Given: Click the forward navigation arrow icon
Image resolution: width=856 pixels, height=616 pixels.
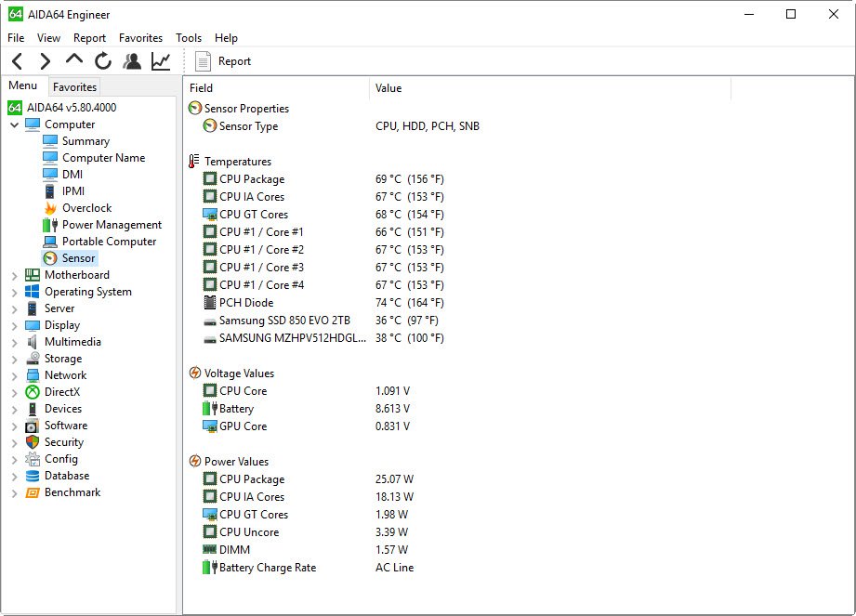Looking at the screenshot, I should tap(45, 60).
